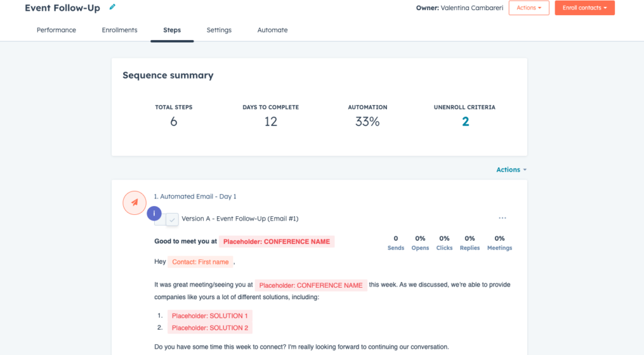Image resolution: width=644 pixels, height=355 pixels.
Task: Click the Placeholder: SOLUTION 1 token
Action: click(209, 315)
